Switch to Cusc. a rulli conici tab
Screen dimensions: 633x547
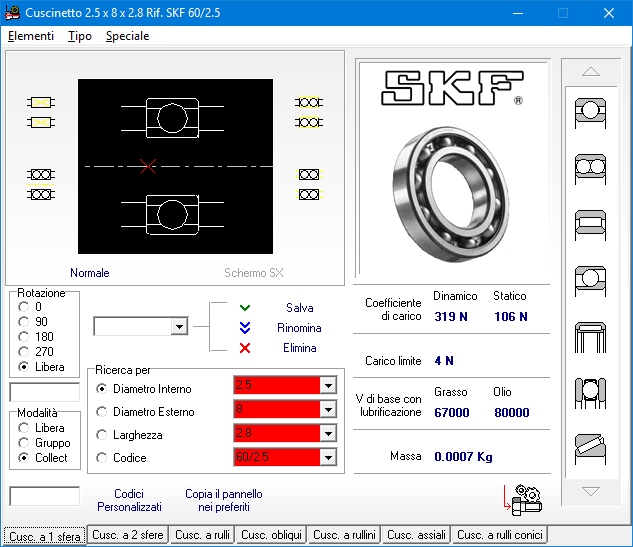(499, 535)
